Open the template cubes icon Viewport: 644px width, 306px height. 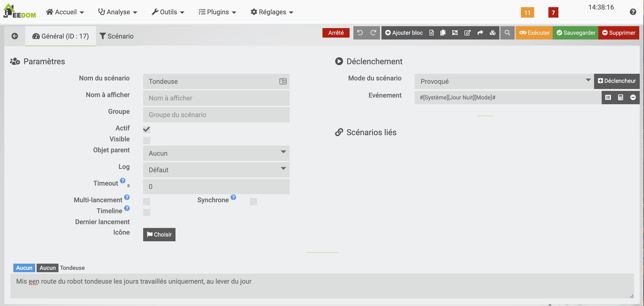pyautogui.click(x=493, y=33)
